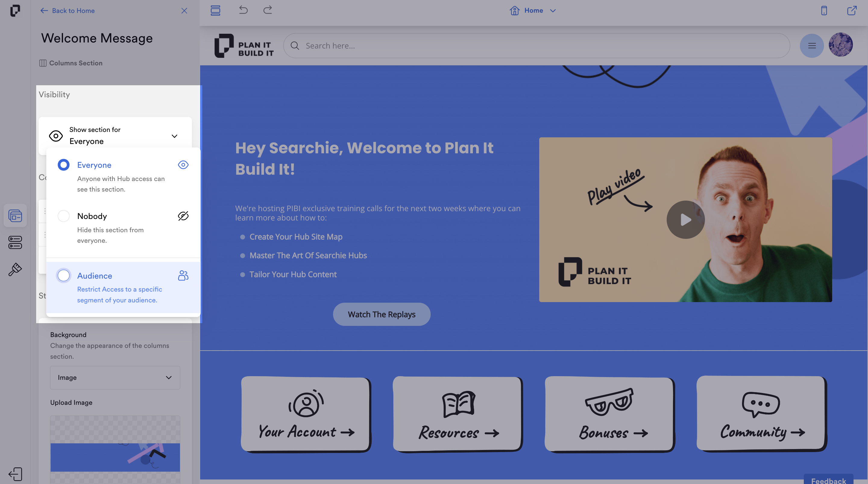Open the navigation settings sidebar icon

(15, 242)
